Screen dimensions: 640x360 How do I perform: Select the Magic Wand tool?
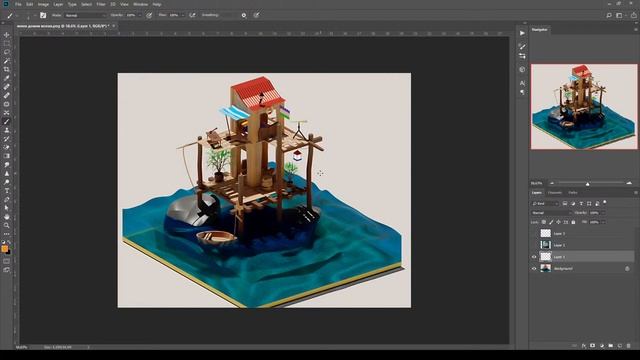7,61
